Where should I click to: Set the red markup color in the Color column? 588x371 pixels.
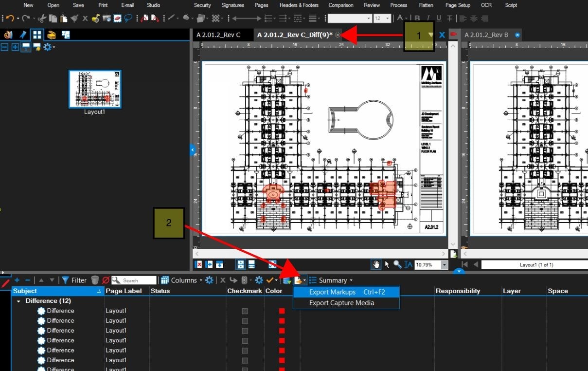point(281,311)
